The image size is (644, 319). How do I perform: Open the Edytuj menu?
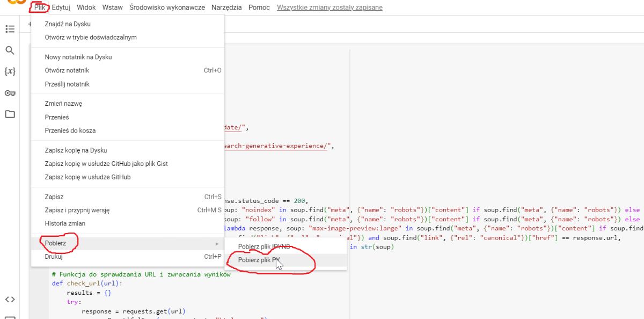[x=61, y=8]
